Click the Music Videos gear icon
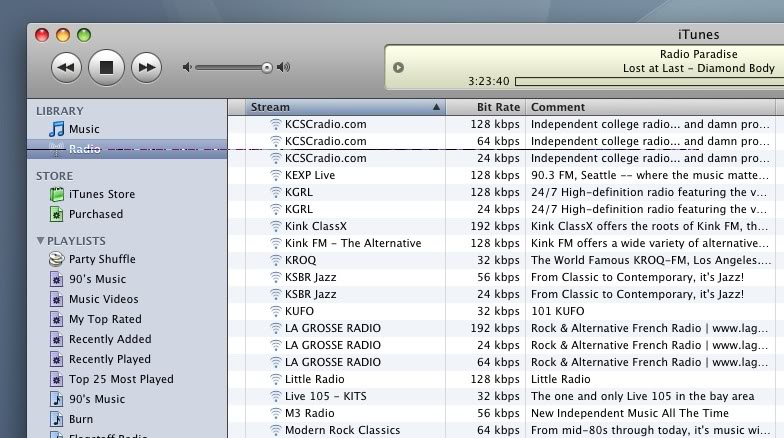This screenshot has width=784, height=438. click(x=56, y=299)
